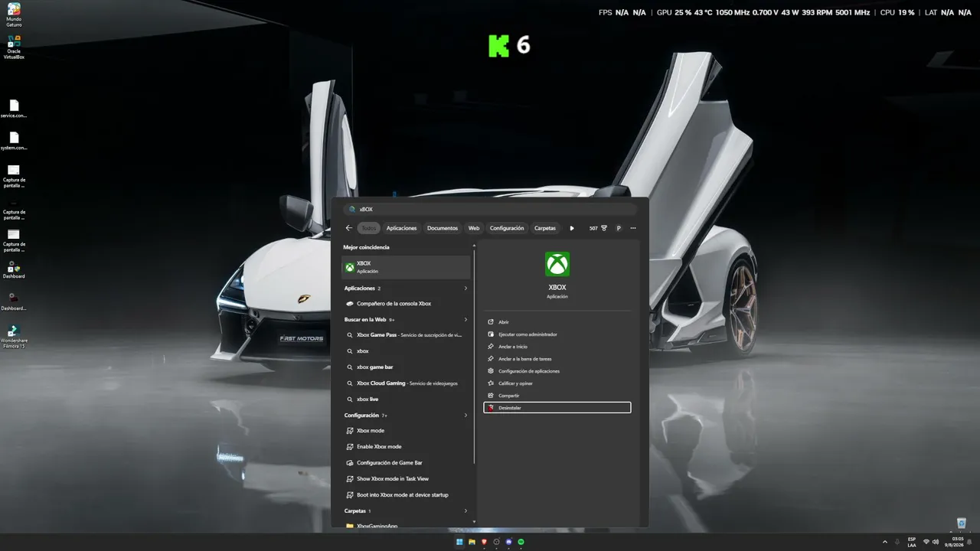
Task: Open File Explorer from the taskbar
Action: [x=472, y=542]
